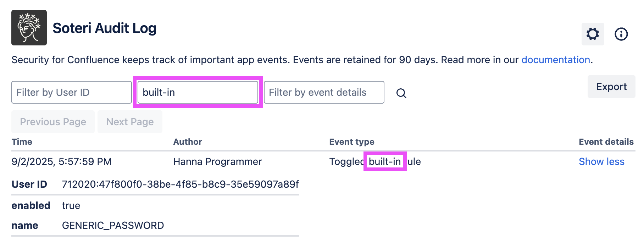Click the event type filter containing "built-in"

[198, 92]
